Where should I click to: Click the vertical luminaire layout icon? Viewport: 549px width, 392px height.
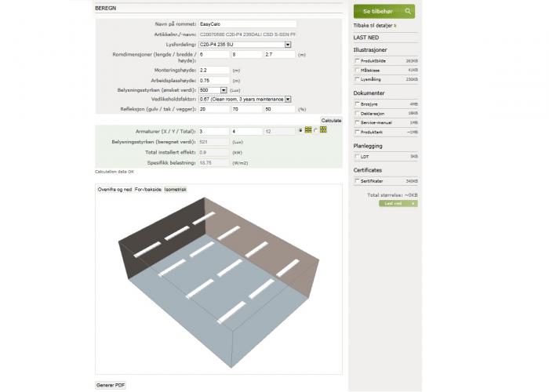coord(323,130)
